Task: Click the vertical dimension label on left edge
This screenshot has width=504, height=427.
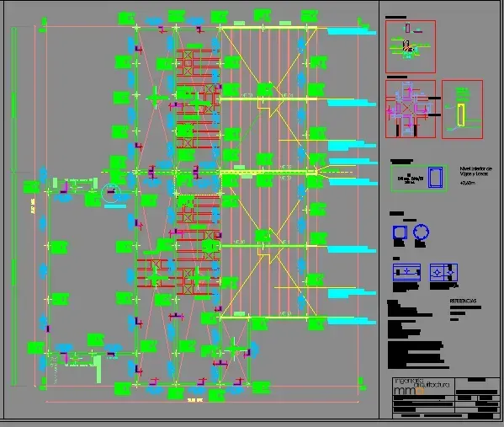Action: pos(33,206)
